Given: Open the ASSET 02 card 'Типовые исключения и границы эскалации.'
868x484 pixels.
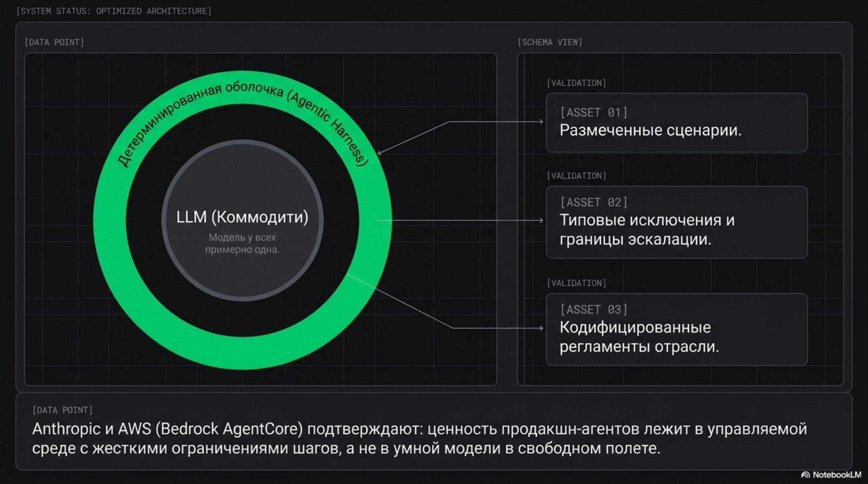Looking at the screenshot, I should click(x=677, y=222).
